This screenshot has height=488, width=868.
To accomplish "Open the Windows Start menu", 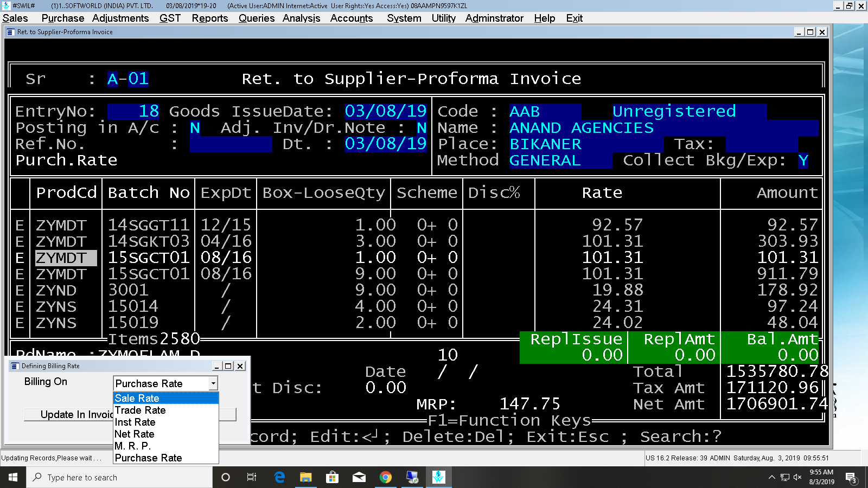I will coord(13,477).
